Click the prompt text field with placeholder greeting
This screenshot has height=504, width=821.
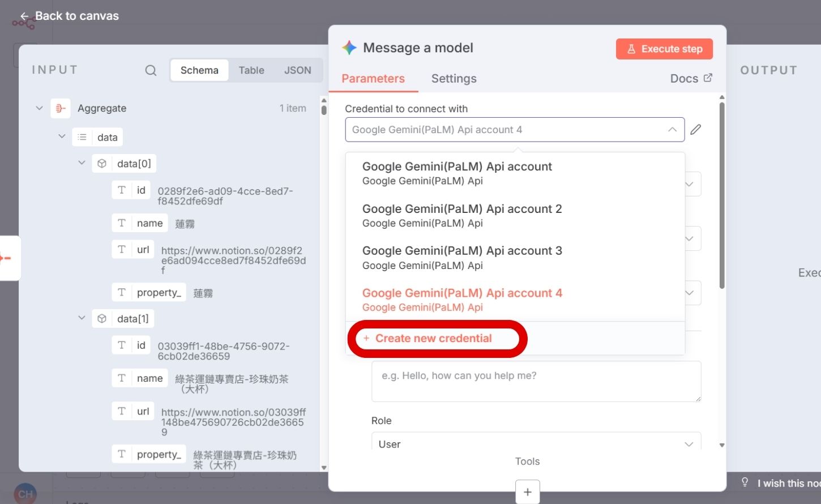pyautogui.click(x=536, y=381)
